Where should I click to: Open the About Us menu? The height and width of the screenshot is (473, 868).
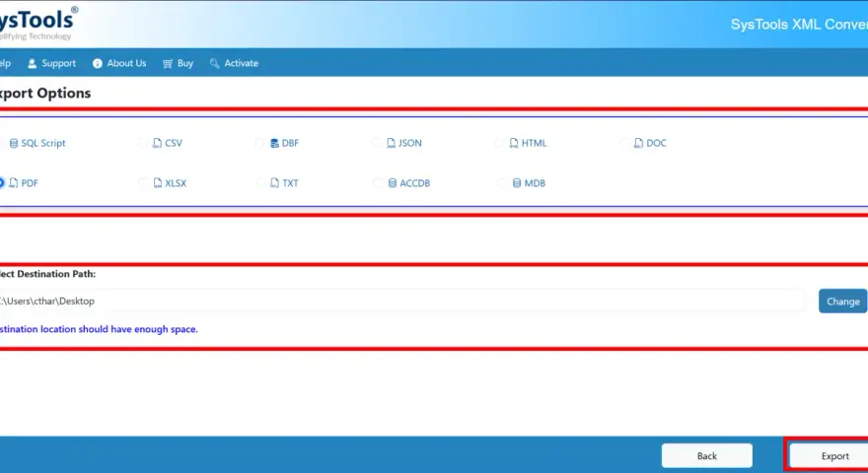click(119, 64)
